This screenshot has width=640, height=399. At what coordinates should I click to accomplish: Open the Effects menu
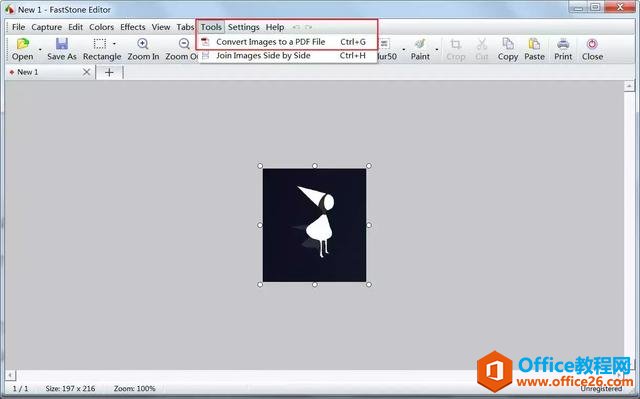(x=133, y=27)
